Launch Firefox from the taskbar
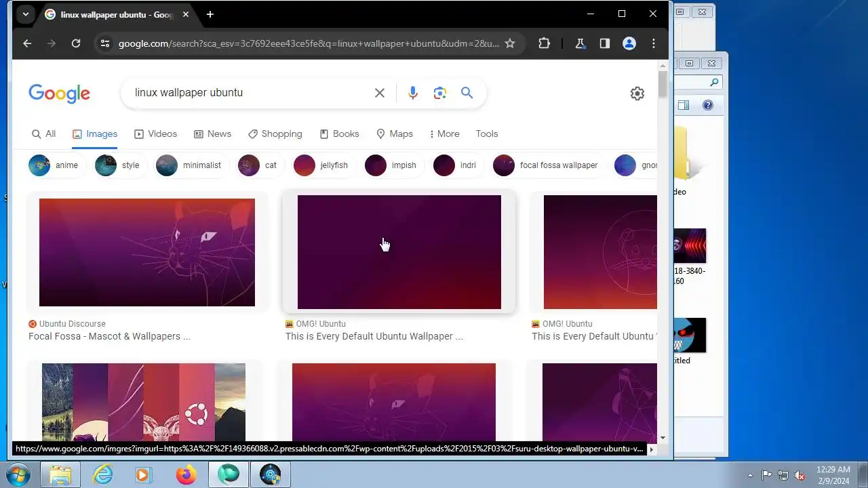This screenshot has width=868, height=488. [186, 474]
